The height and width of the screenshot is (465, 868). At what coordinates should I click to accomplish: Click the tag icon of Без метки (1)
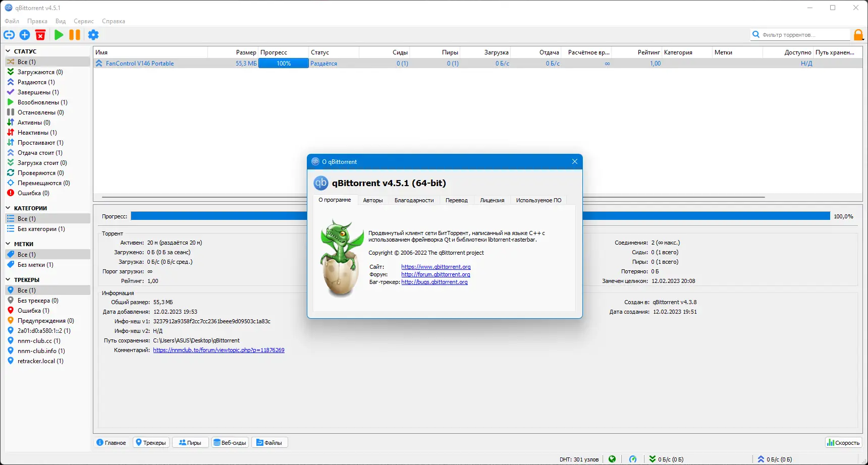click(11, 265)
